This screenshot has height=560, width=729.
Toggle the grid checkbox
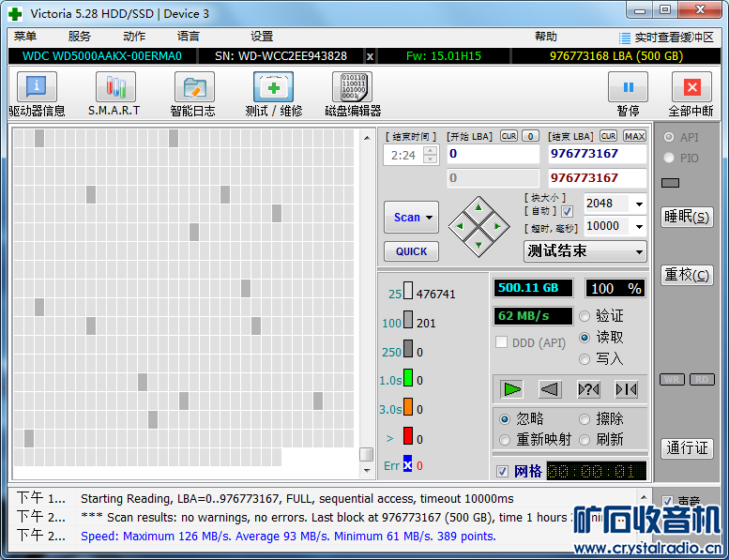tap(502, 471)
